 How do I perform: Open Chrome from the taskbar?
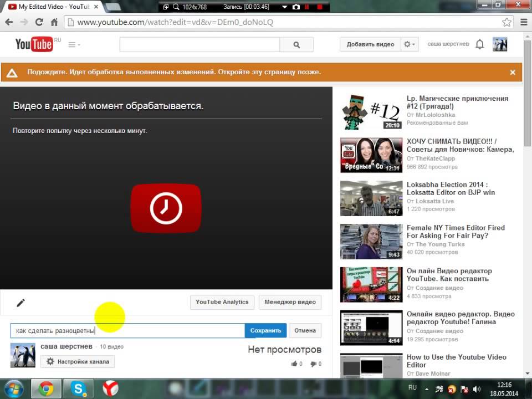tap(46, 389)
